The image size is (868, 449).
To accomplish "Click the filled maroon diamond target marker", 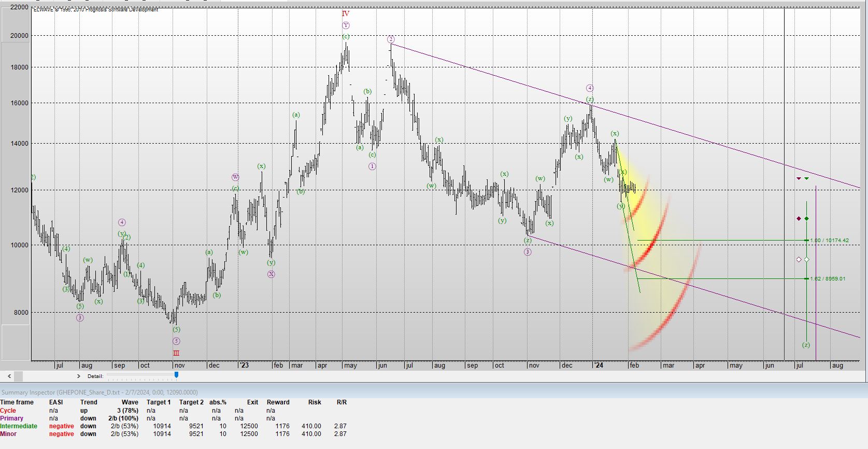I will pos(799,219).
